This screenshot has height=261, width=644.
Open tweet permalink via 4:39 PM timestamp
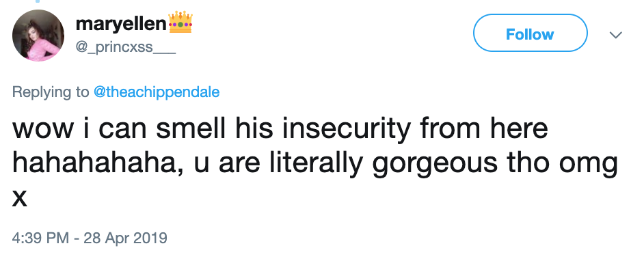(40, 238)
